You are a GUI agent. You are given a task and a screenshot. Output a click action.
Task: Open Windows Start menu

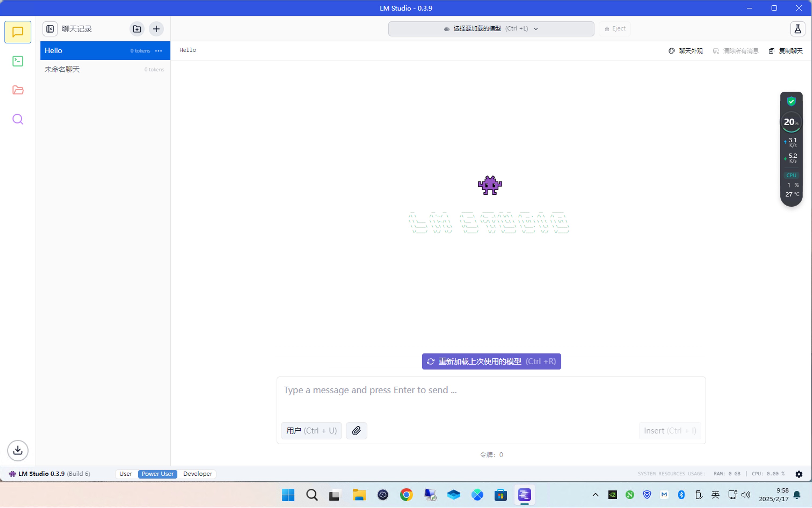(x=288, y=495)
